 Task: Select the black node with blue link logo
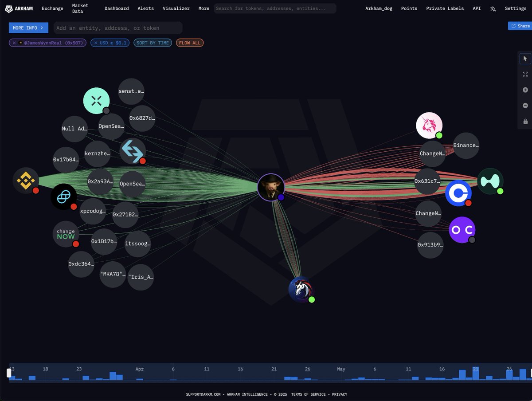click(64, 197)
